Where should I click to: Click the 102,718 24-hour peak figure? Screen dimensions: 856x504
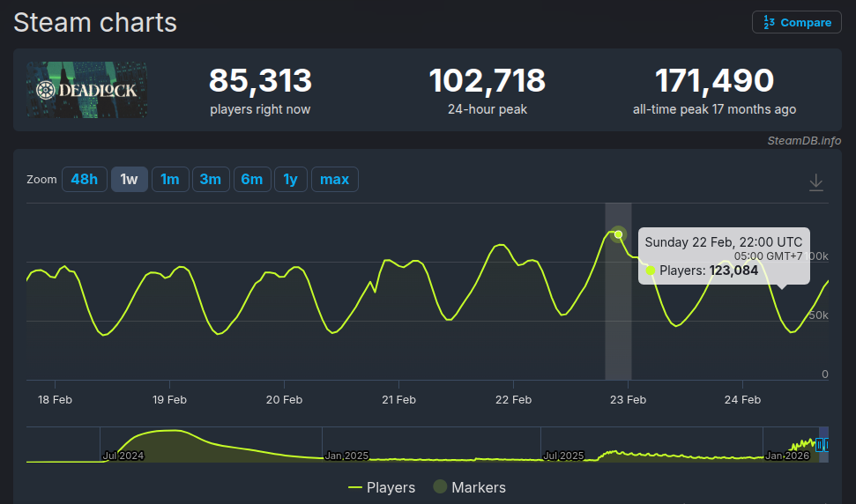pos(487,80)
